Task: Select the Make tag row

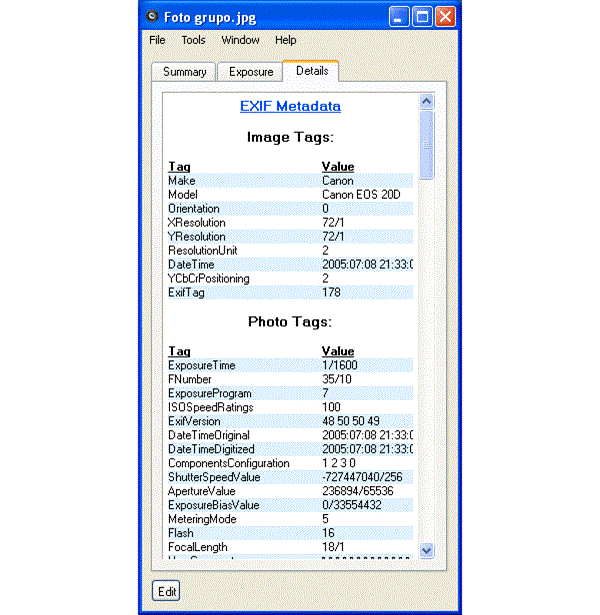Action: click(x=290, y=181)
